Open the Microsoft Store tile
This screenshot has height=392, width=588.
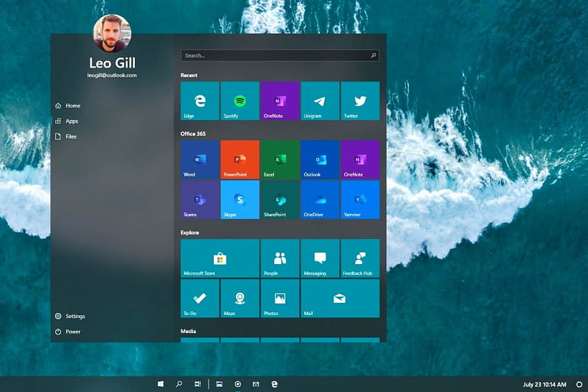(219, 258)
